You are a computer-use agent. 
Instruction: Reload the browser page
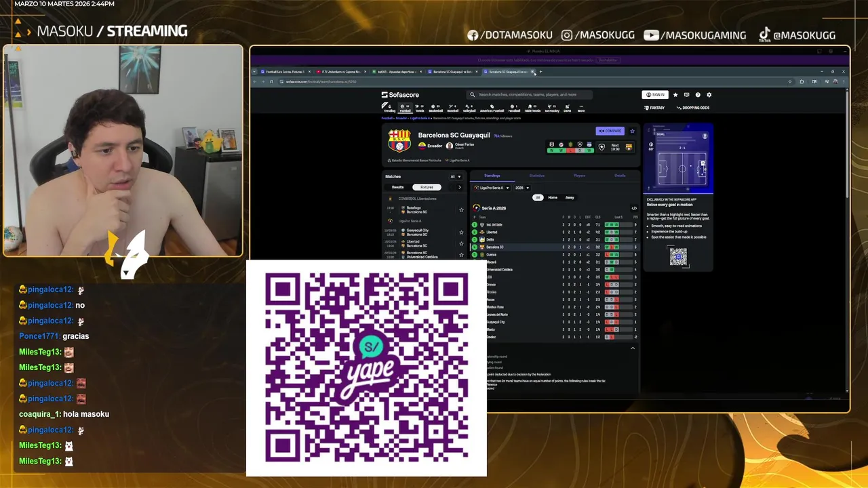pos(271,81)
